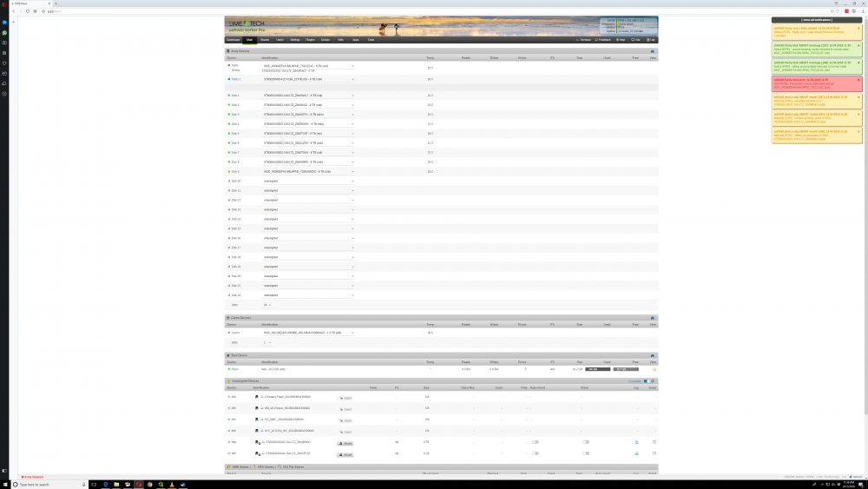The height and width of the screenshot is (489, 868).
Task: Open the VMs tab
Action: [x=340, y=40]
